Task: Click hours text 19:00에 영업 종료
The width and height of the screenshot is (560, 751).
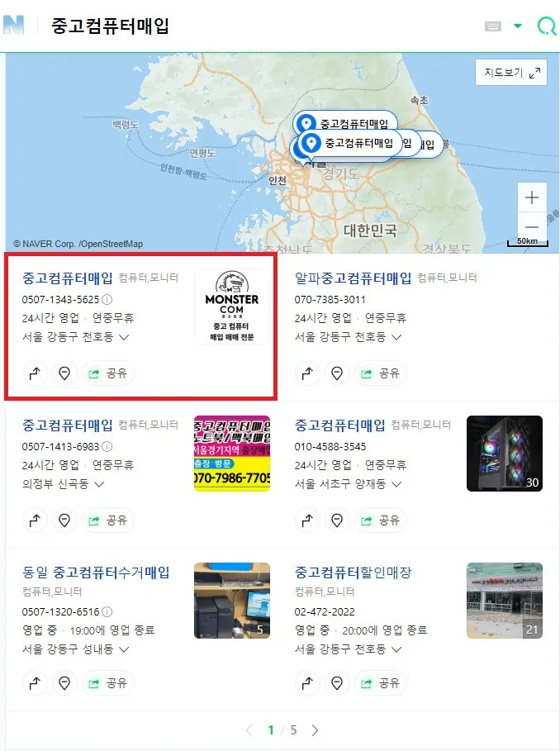Action: [112, 630]
